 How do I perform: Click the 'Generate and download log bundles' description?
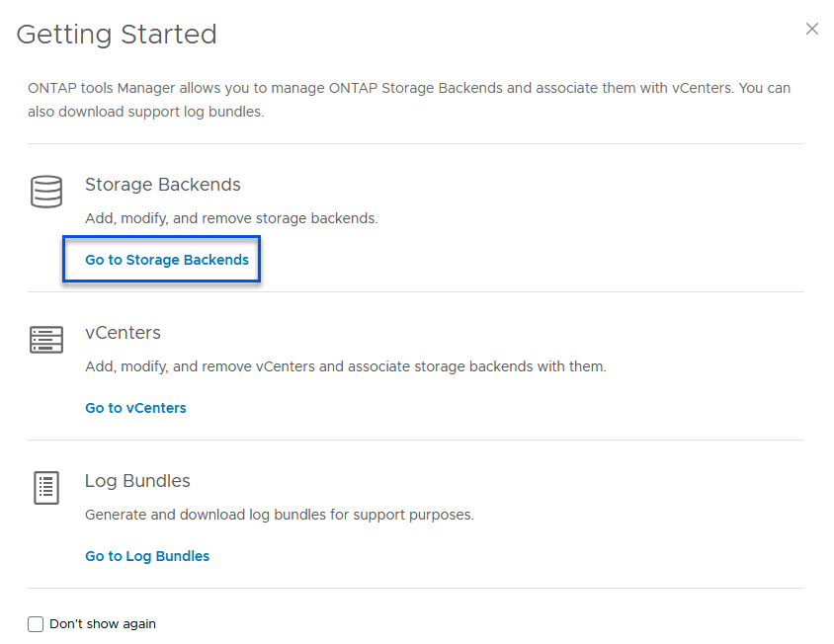pos(280,515)
